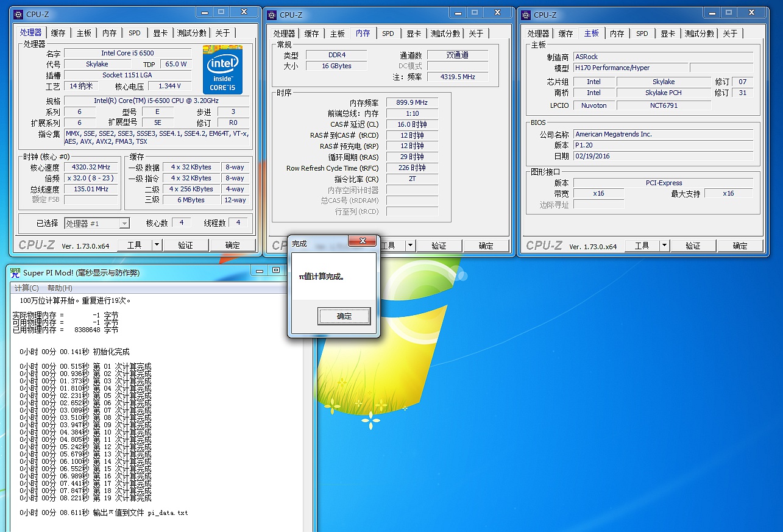Click the TDP value 65.0 W
783x532 pixels.
pos(176,65)
